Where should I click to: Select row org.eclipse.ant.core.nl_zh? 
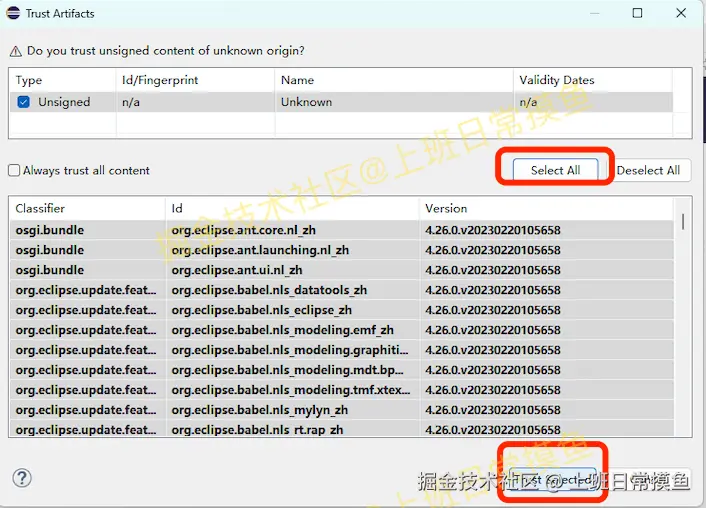point(341,230)
